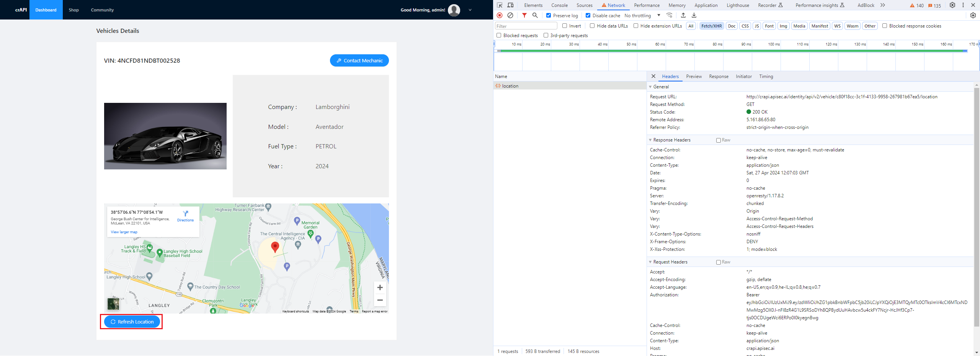Click the network timeline overview bar

point(733,51)
